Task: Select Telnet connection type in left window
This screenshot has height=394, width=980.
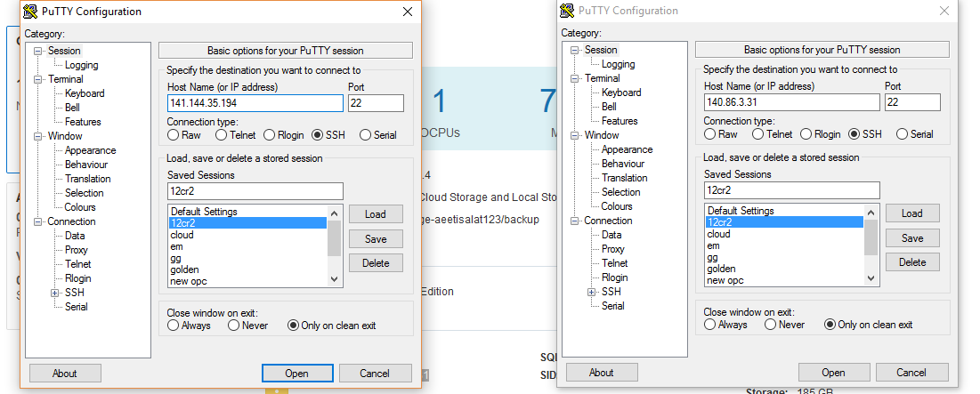Action: tap(221, 135)
